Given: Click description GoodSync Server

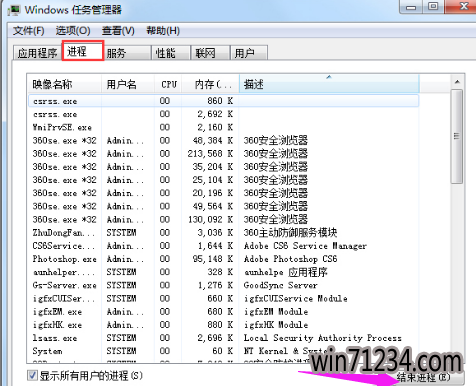Looking at the screenshot, I should coord(280,285).
